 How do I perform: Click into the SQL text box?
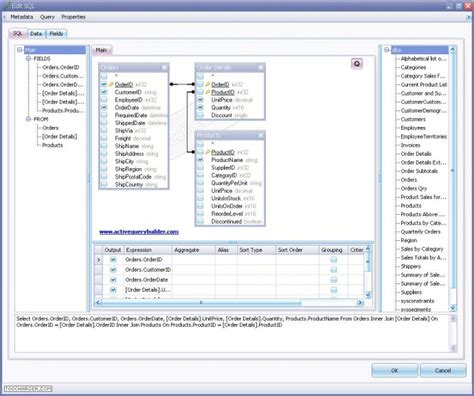pyautogui.click(x=232, y=333)
